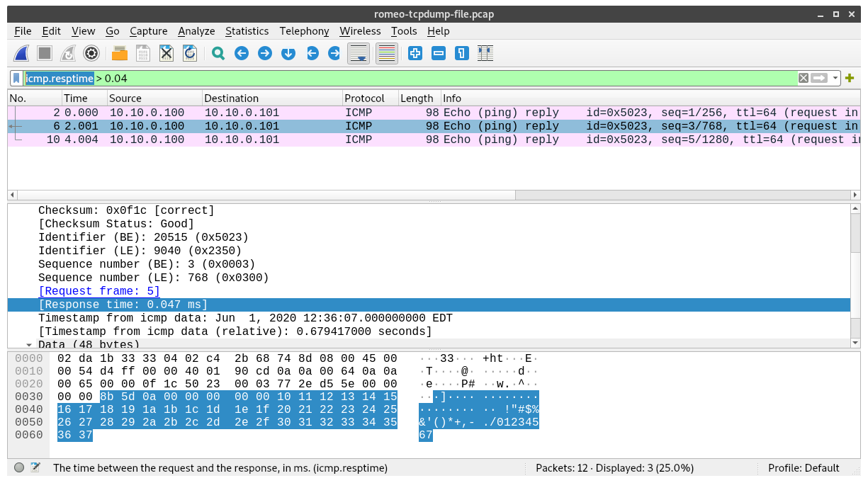Sort by the Time column header
Image resolution: width=868 pixels, height=483 pixels.
84,98
